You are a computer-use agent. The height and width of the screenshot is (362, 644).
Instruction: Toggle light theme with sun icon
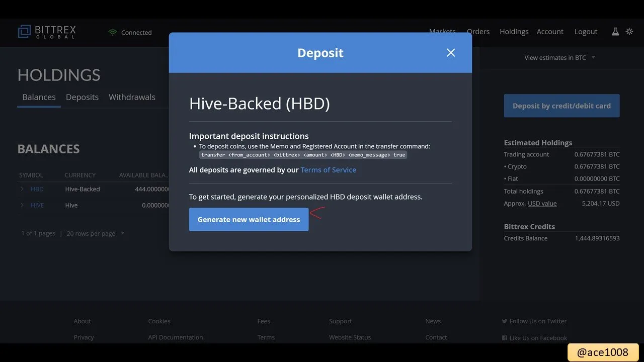pyautogui.click(x=629, y=31)
